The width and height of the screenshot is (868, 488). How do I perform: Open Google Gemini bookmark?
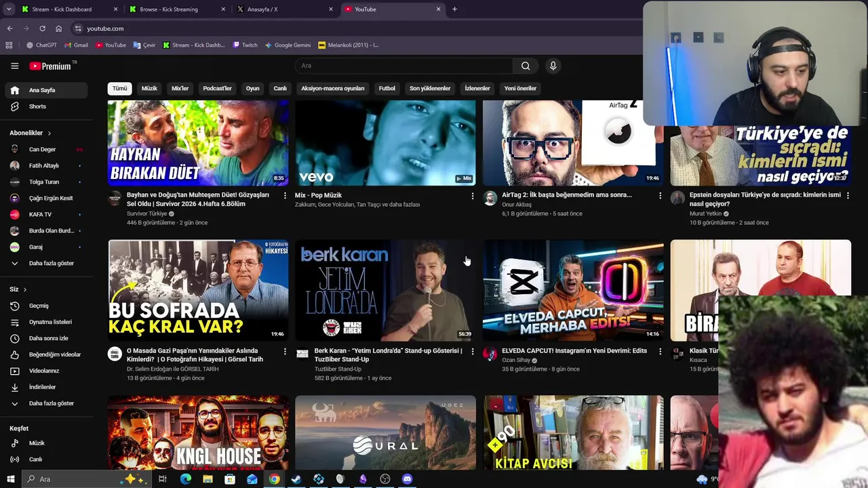point(288,45)
